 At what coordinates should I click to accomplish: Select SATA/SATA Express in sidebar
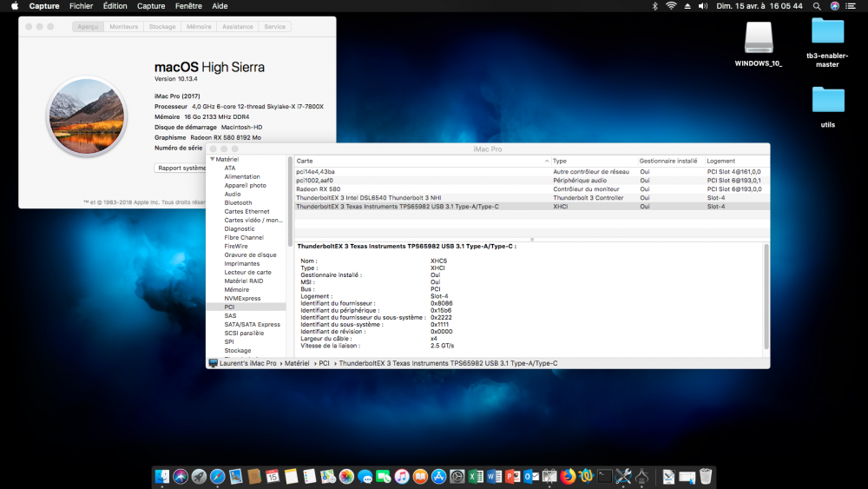pos(253,325)
